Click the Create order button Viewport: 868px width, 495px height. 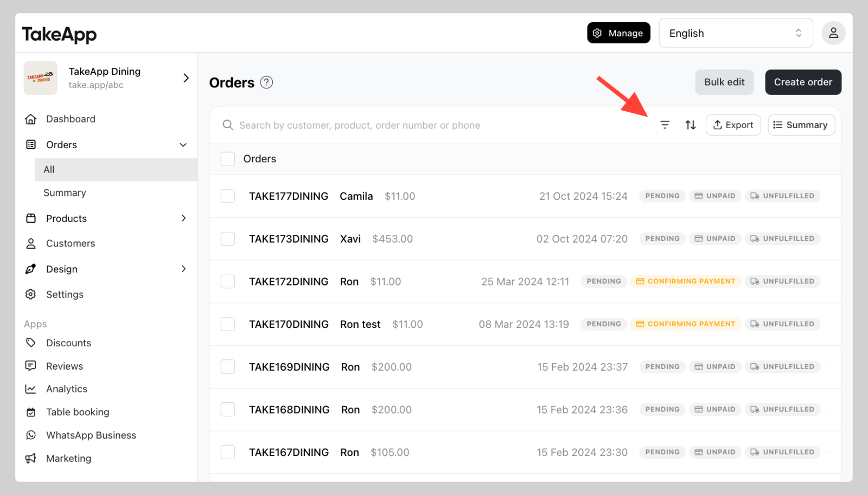(803, 82)
